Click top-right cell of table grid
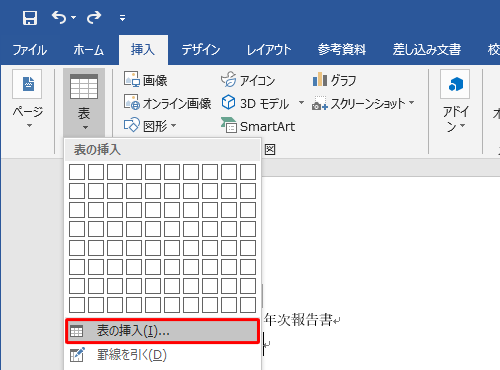This screenshot has width=500, height=370. coord(248,172)
